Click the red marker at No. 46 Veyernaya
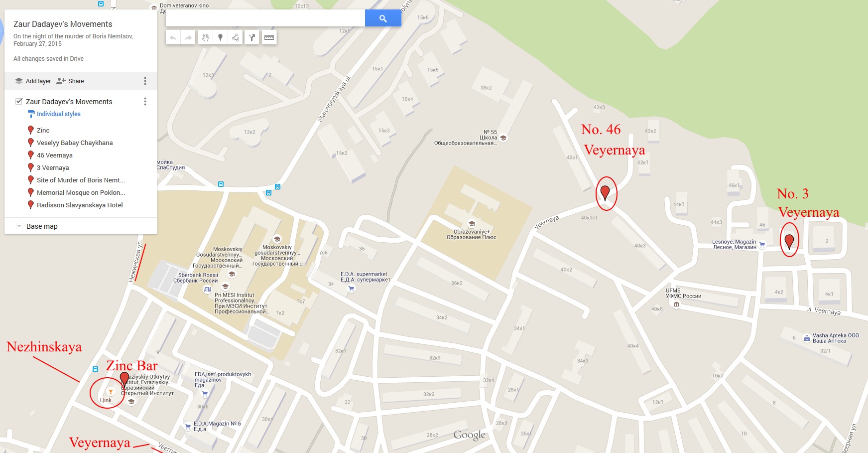 [x=606, y=192]
